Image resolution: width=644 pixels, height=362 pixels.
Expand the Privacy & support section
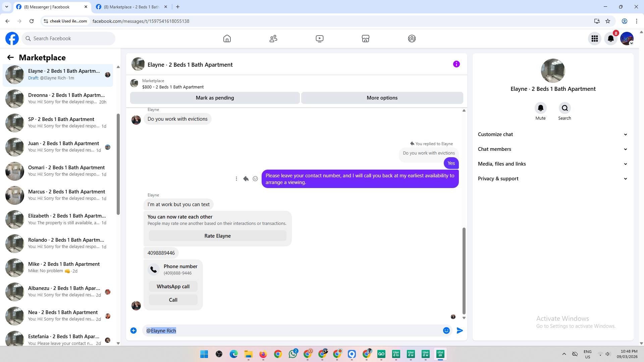552,179
